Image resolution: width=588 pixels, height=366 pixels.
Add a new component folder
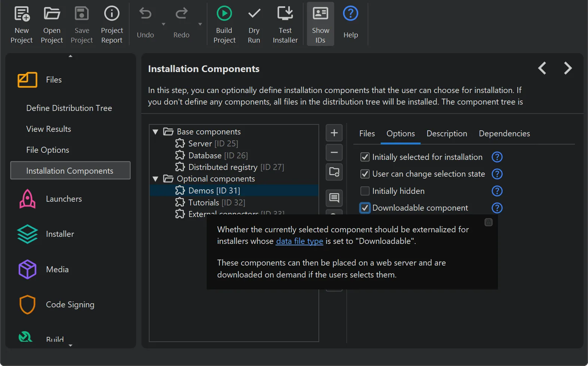coord(334,172)
